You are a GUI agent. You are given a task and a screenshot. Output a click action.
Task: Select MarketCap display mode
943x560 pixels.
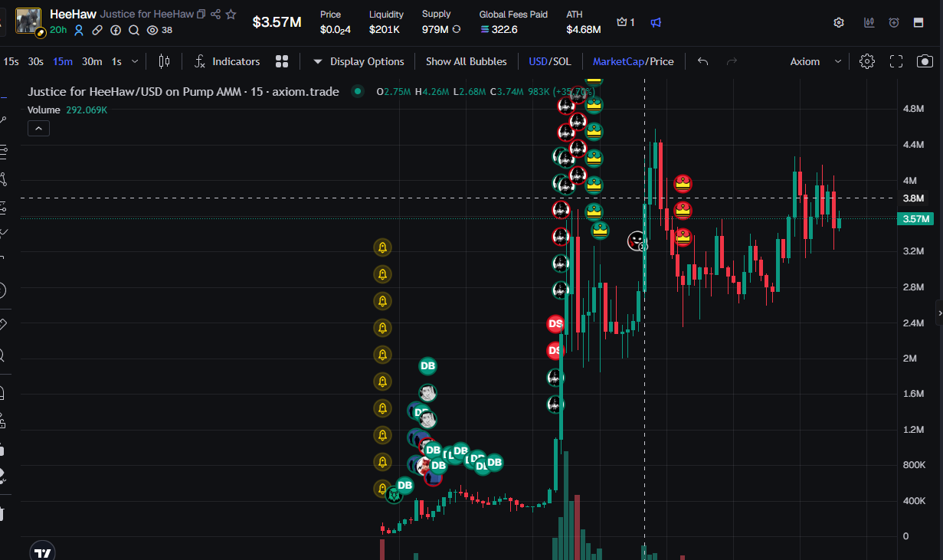point(619,61)
